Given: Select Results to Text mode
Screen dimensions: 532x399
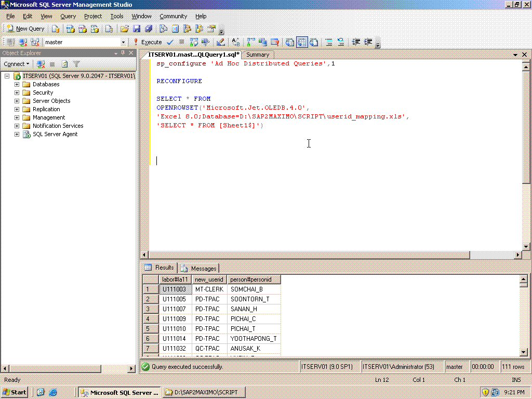Looking at the screenshot, I should [x=290, y=42].
